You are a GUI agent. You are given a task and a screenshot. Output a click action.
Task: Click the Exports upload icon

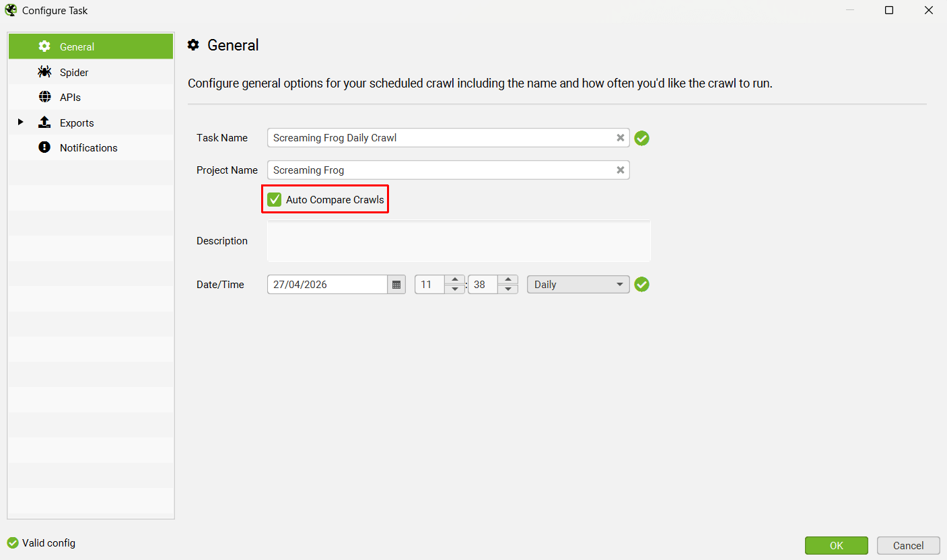44,122
